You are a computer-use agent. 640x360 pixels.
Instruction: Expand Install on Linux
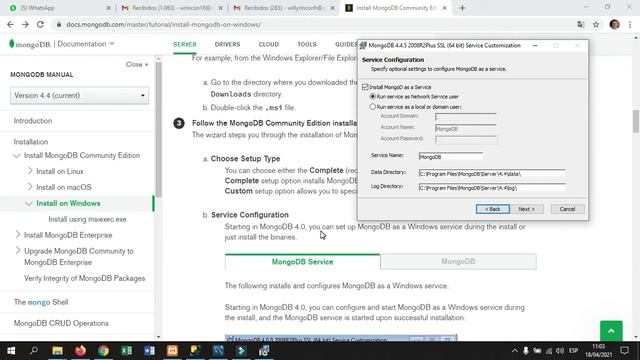pyautogui.click(x=30, y=171)
